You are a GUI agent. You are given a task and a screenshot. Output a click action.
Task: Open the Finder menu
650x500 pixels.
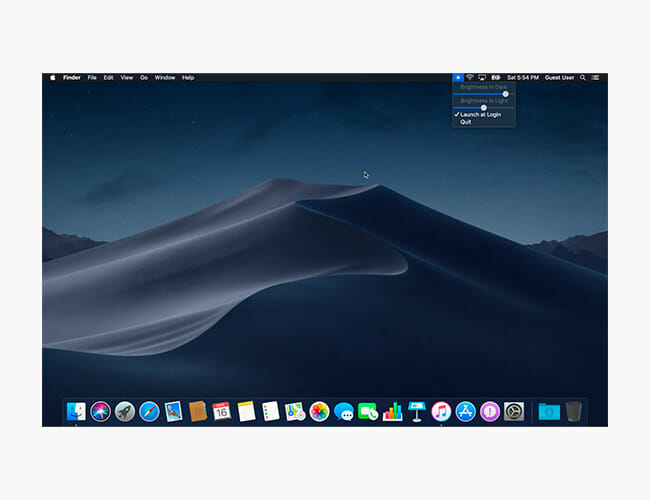(x=72, y=78)
